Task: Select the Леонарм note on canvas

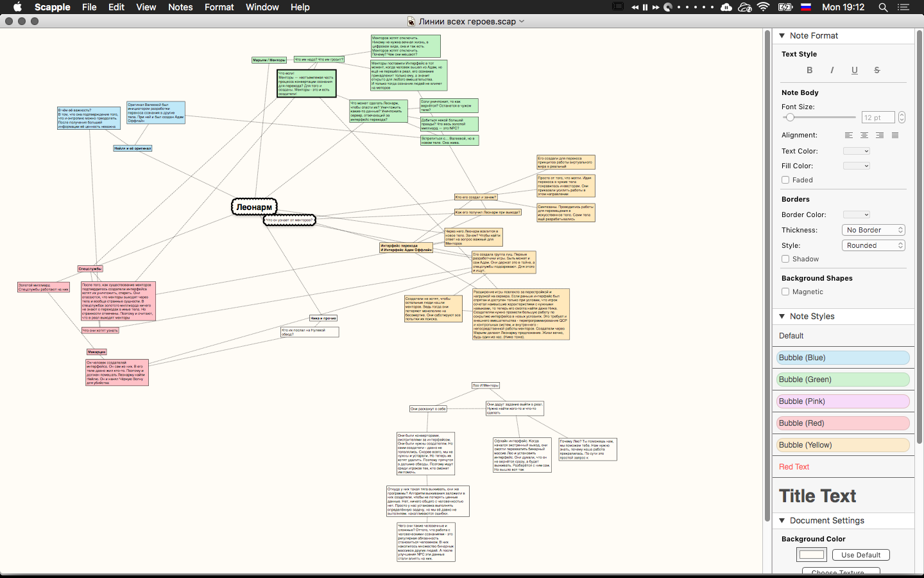Action: tap(254, 207)
